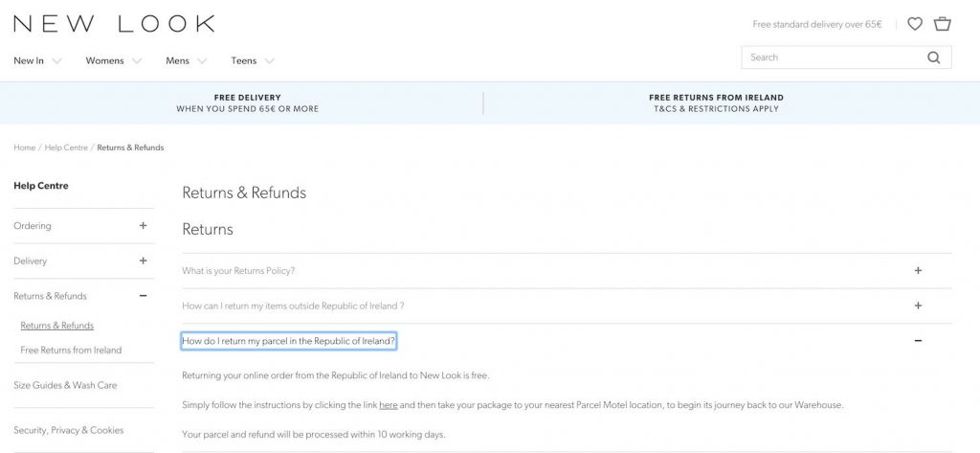Expand Ordering plus in sidebar
Viewport: 980px width, 453px height.
144,225
